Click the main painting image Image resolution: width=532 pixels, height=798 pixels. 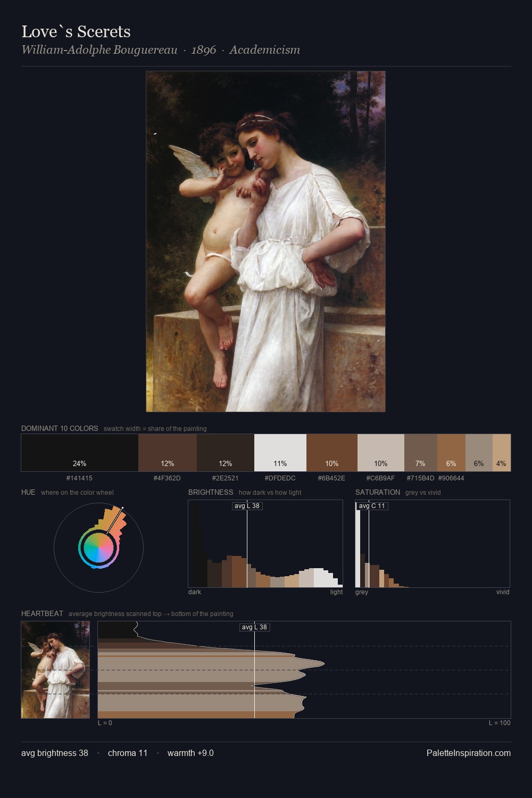tap(265, 242)
